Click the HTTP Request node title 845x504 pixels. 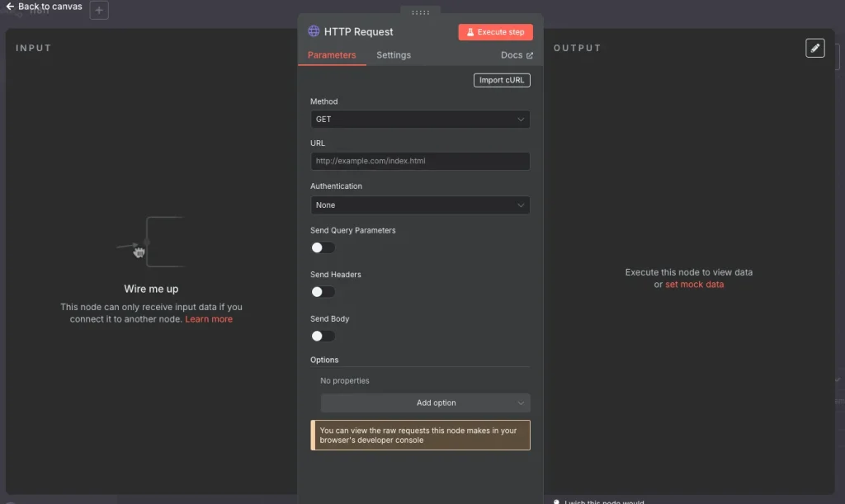click(x=358, y=32)
